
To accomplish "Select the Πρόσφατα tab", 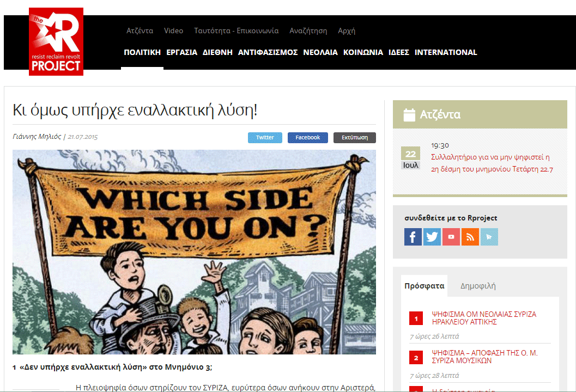I will 425,286.
